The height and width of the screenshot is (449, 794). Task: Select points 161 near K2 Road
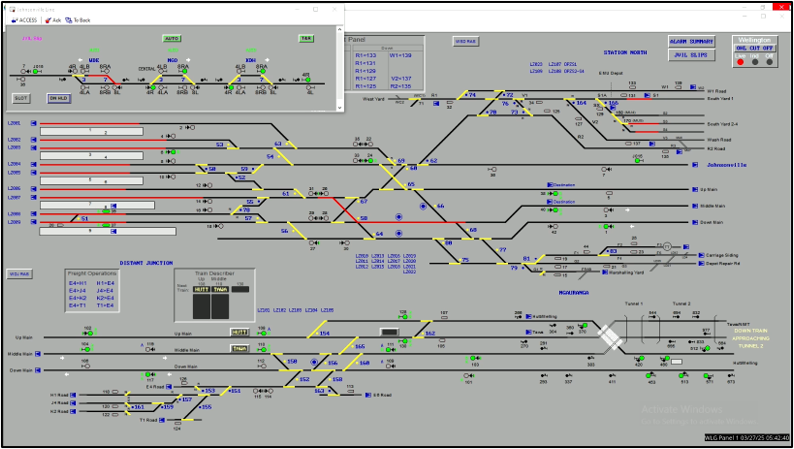tap(137, 407)
